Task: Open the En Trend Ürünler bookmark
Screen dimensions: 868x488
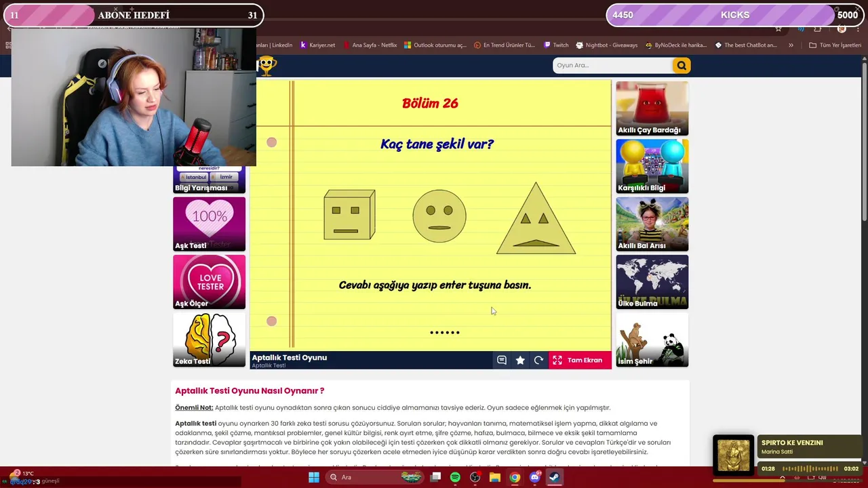Action: tap(505, 45)
